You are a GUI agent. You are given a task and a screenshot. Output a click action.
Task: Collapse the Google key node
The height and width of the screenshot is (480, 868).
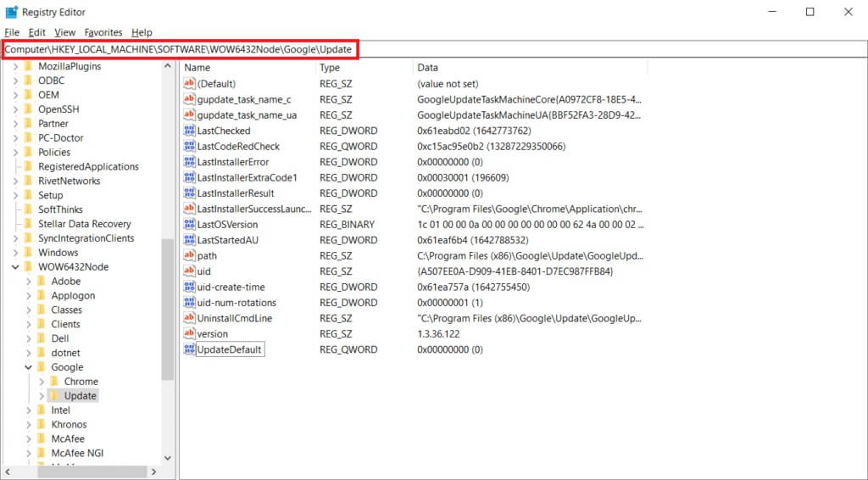click(28, 367)
